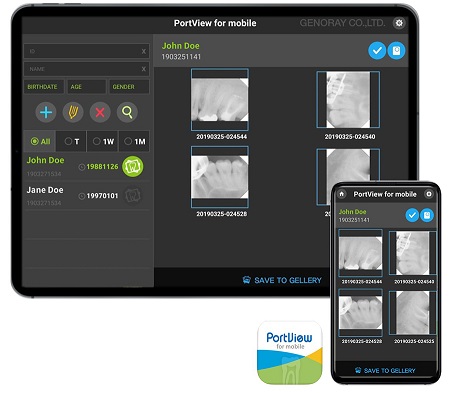
Task: Open the GENDER field
Action: click(129, 87)
